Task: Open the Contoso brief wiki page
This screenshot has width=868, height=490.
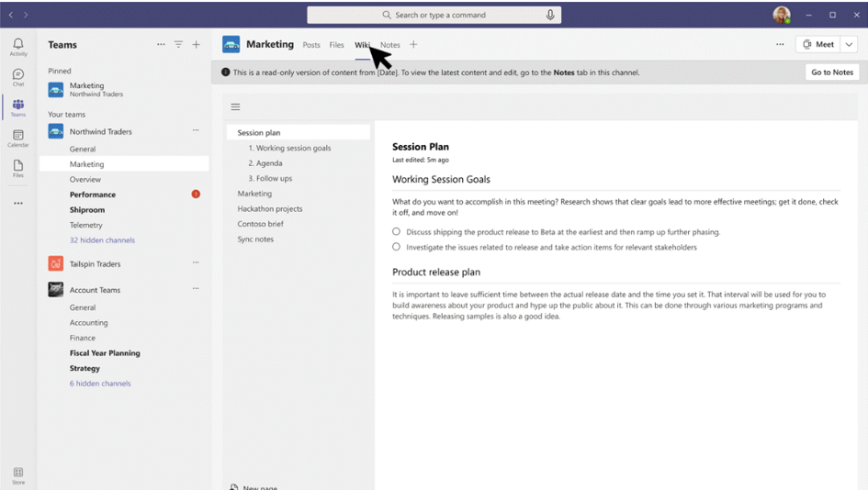Action: point(260,224)
